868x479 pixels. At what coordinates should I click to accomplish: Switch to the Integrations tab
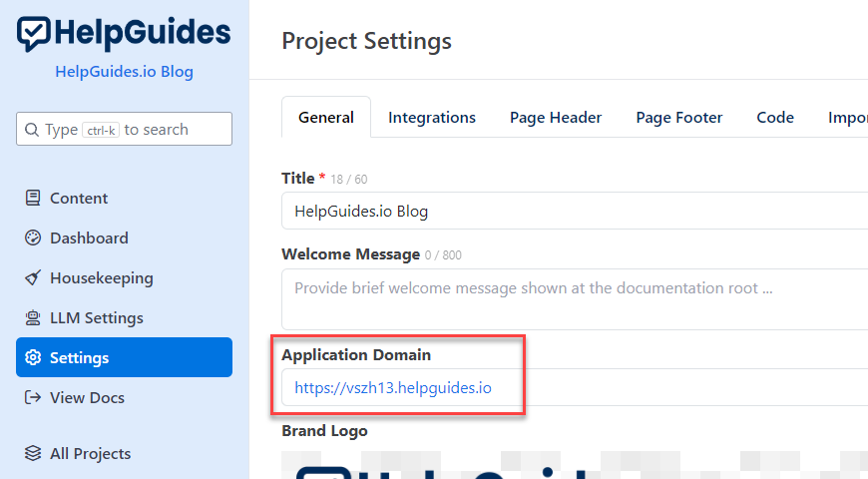tap(432, 118)
